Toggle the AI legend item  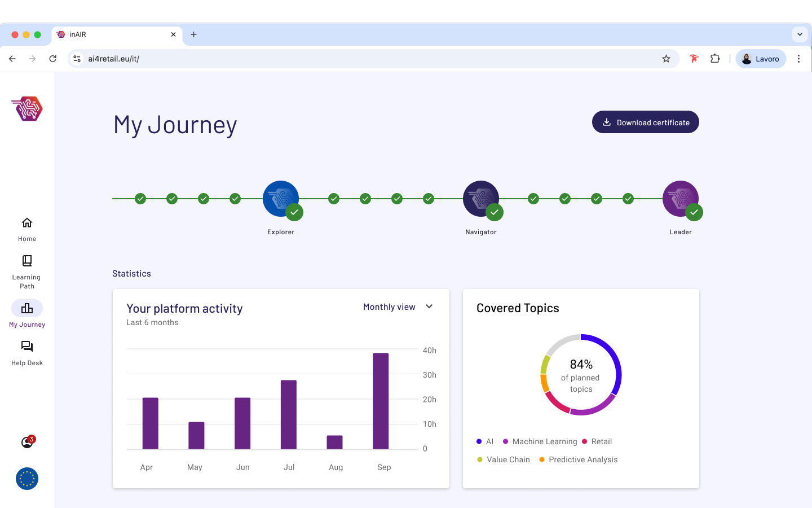[486, 442]
